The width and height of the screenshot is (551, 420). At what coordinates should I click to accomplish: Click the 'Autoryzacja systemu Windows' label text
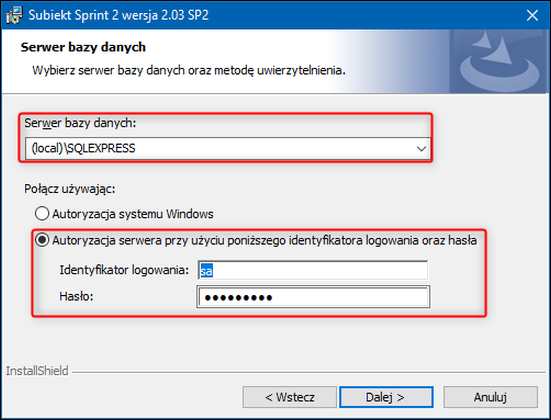[132, 214]
